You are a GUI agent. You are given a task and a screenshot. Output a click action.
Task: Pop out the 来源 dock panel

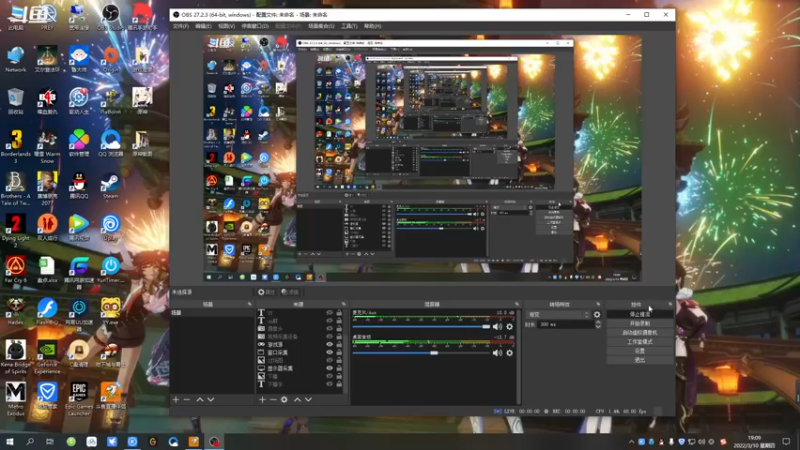tap(343, 304)
